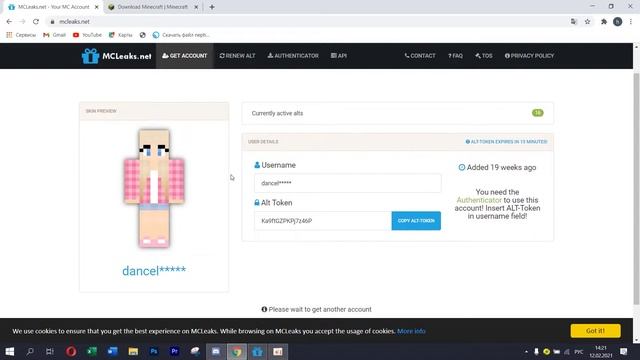Click the site padlock icon
Viewport: 640px width, 360px height.
point(52,22)
